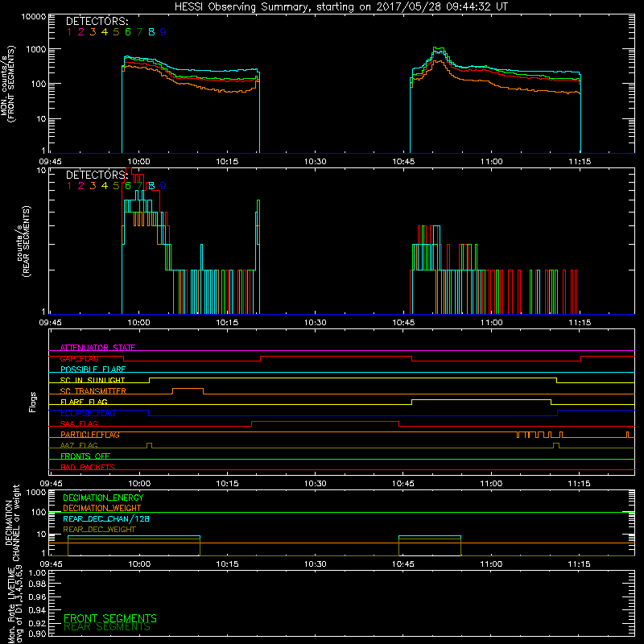644x644 pixels.
Task: Click the PARTICLE_FLAG label
Action: (90, 435)
